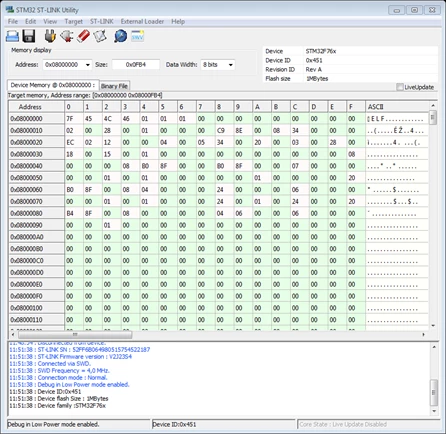Open the File menu
This screenshot has height=434, width=446.
13,21
